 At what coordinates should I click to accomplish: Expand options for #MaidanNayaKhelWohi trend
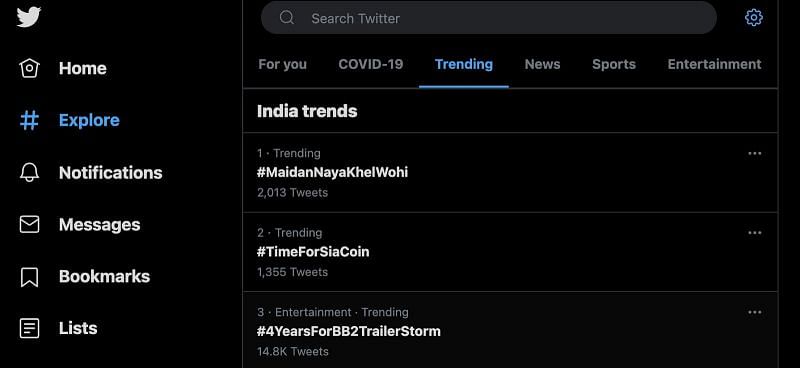tap(755, 153)
